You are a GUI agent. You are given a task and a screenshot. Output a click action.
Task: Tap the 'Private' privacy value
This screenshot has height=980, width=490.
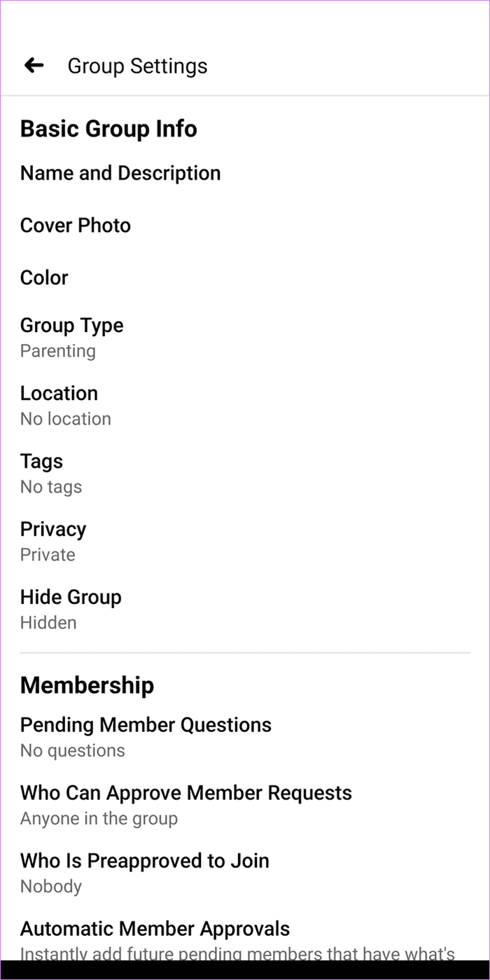tap(48, 555)
